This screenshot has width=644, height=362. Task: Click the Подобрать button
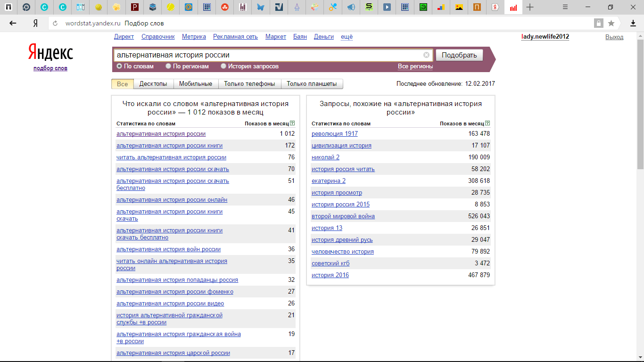pos(460,55)
